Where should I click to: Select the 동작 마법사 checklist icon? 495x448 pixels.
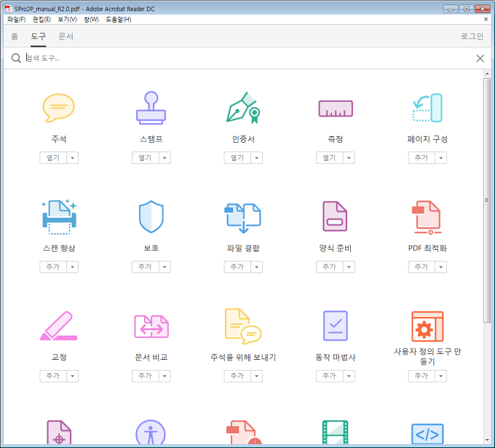(x=336, y=326)
